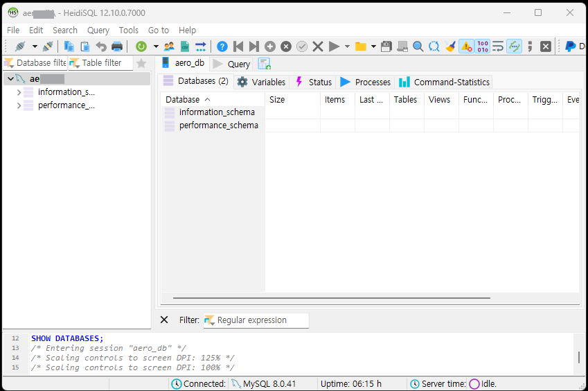588x391 pixels.
Task: Click the broom Clear icon
Action: tap(450, 46)
